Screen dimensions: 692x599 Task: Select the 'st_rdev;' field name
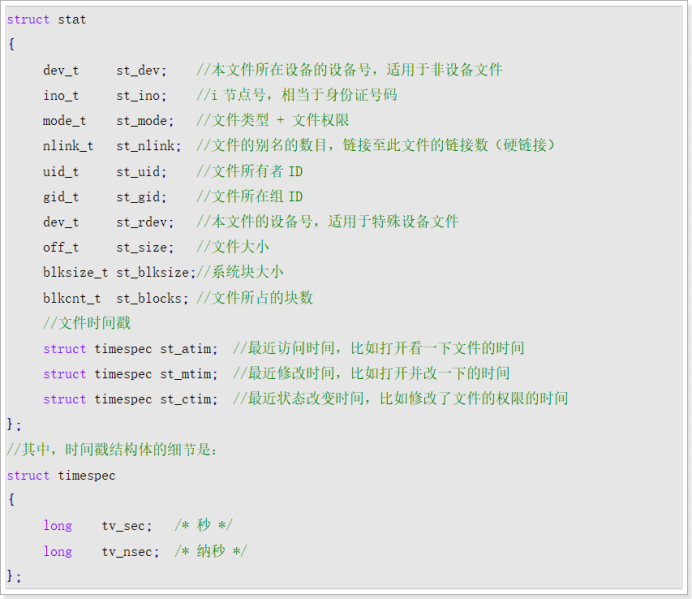(x=145, y=222)
